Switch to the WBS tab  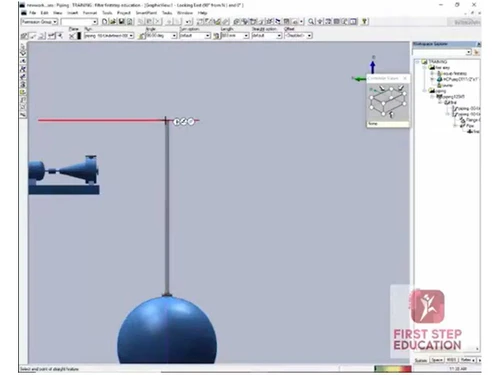coord(451,360)
